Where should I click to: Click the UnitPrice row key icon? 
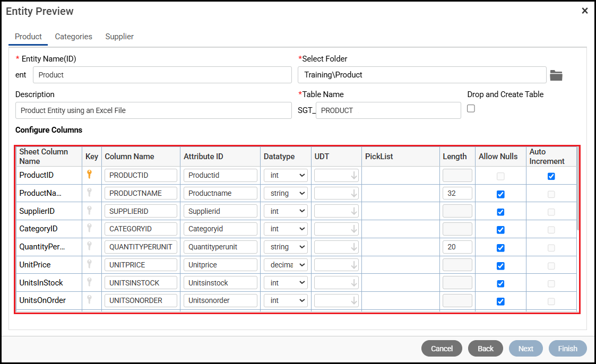coord(89,264)
